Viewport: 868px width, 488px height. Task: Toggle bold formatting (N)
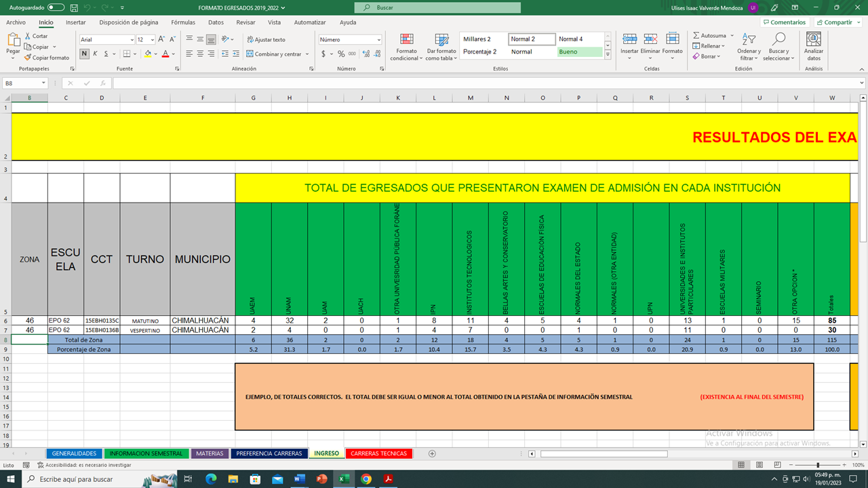click(85, 54)
